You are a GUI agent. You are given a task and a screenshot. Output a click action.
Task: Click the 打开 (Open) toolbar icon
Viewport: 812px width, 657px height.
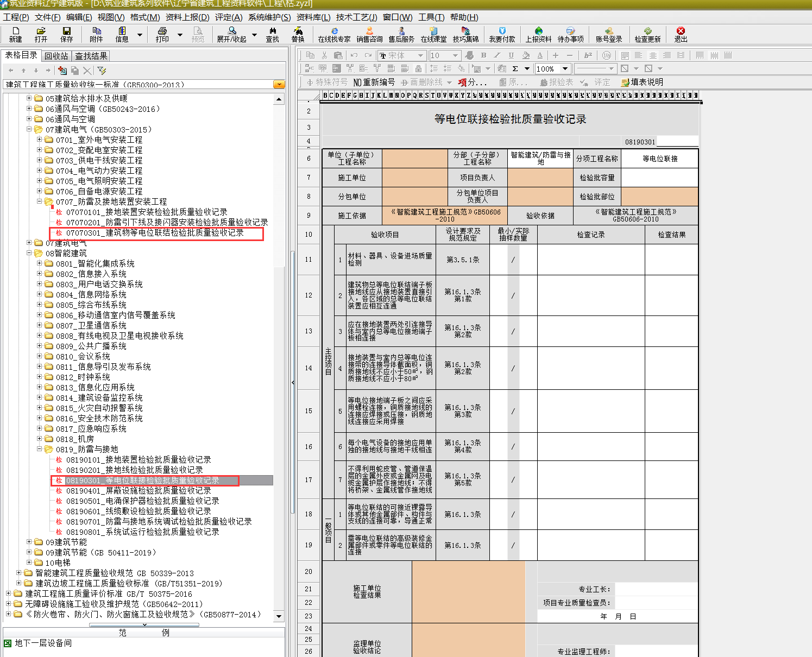pos(41,35)
